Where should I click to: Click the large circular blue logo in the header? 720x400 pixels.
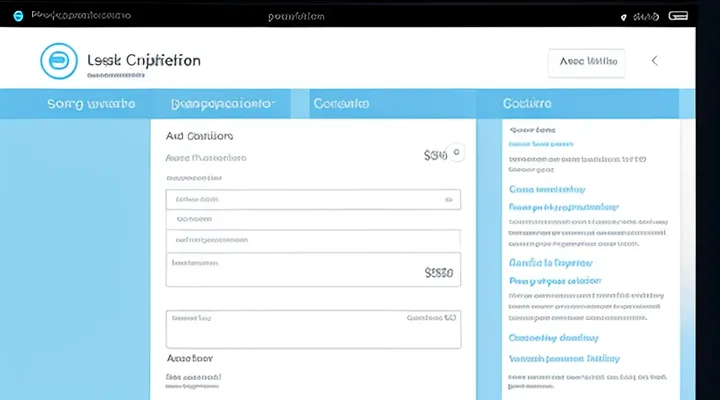57,62
